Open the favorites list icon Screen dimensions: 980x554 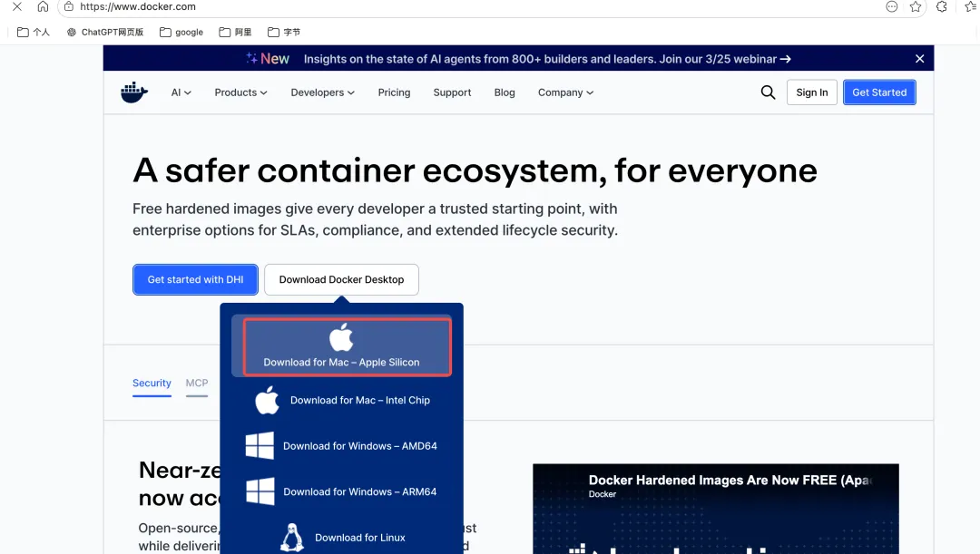[x=970, y=7]
